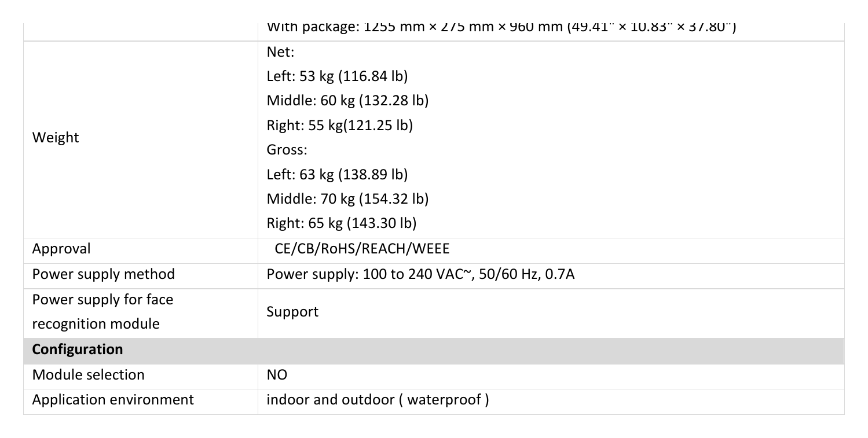
Task: Click the Application environment label
Action: coord(113,400)
